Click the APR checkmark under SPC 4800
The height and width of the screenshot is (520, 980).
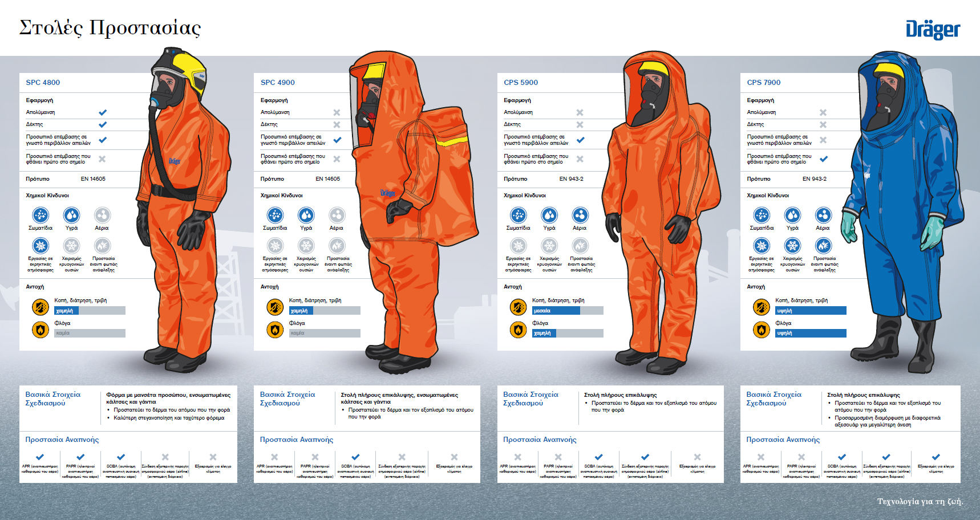[x=40, y=457]
